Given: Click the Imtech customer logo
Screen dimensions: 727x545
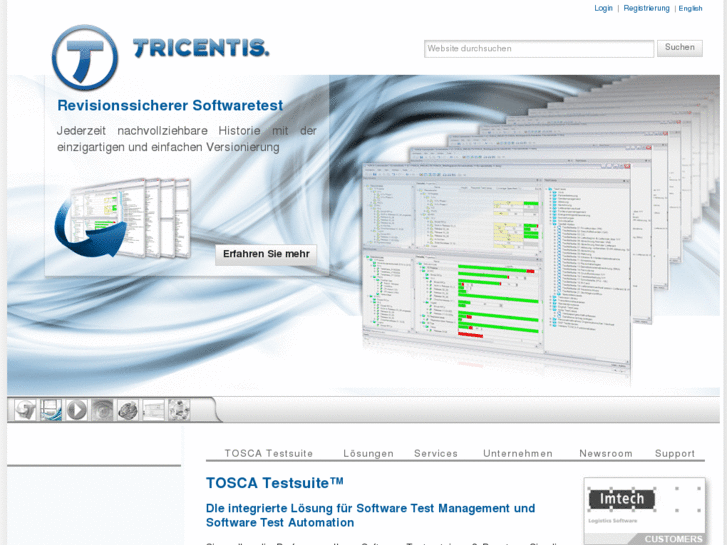Looking at the screenshot, I should (622, 500).
